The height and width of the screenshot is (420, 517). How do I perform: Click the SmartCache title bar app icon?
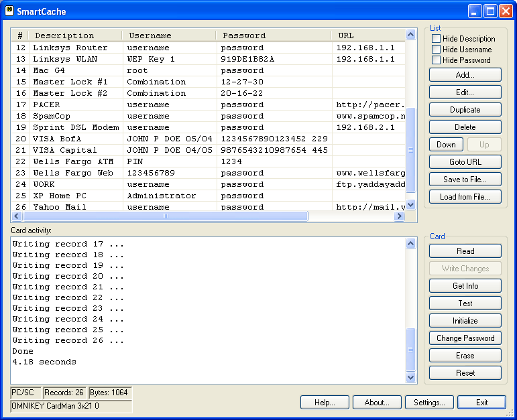coord(9,11)
